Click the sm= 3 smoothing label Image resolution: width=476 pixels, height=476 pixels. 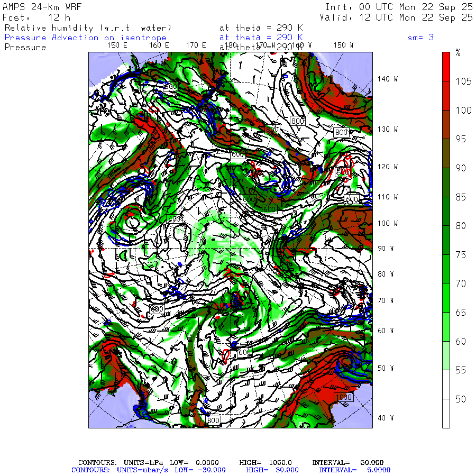tap(420, 38)
